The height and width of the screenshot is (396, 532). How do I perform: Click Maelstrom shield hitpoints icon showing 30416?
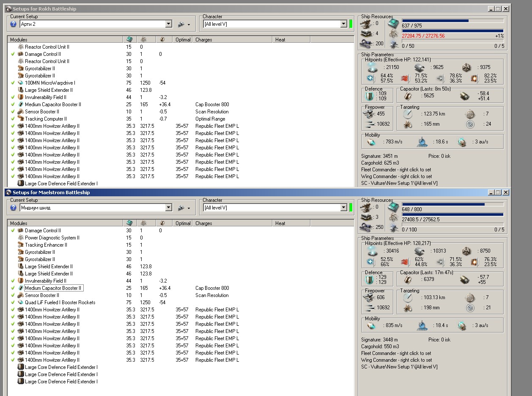tap(373, 250)
